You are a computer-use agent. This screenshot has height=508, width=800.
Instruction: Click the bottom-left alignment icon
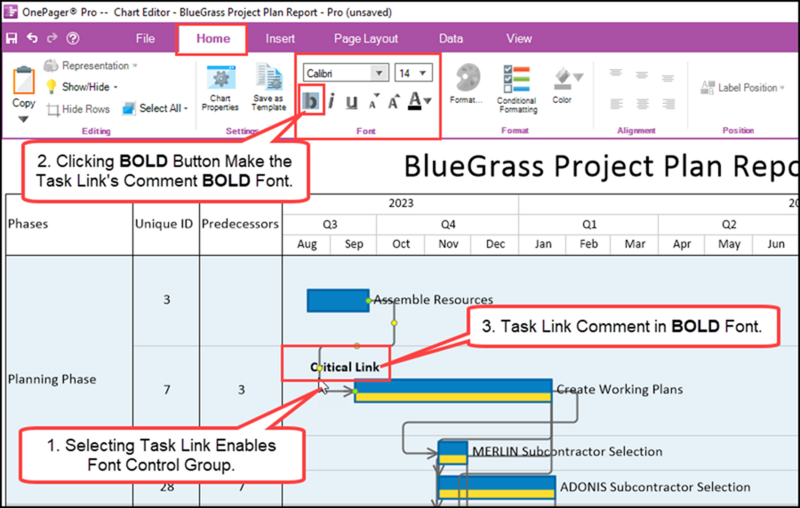[616, 104]
